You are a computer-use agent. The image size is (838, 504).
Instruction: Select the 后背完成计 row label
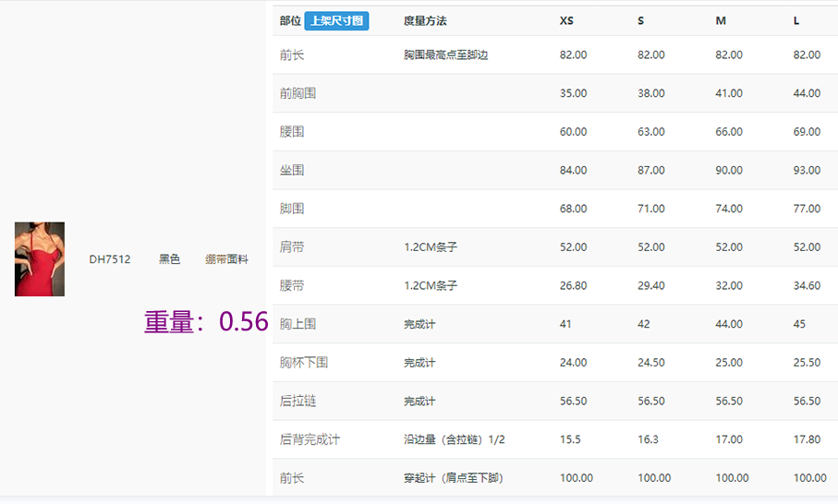coord(310,439)
